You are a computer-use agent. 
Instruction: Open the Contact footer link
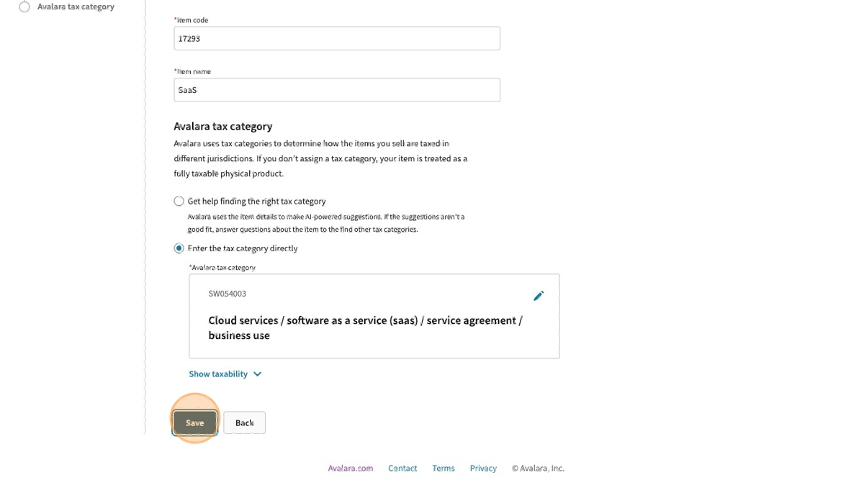pyautogui.click(x=402, y=468)
